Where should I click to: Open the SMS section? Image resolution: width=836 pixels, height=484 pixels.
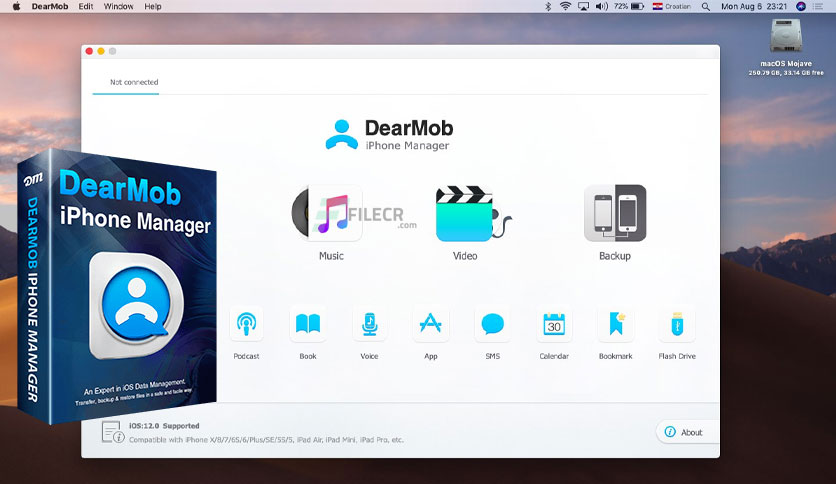coord(493,324)
